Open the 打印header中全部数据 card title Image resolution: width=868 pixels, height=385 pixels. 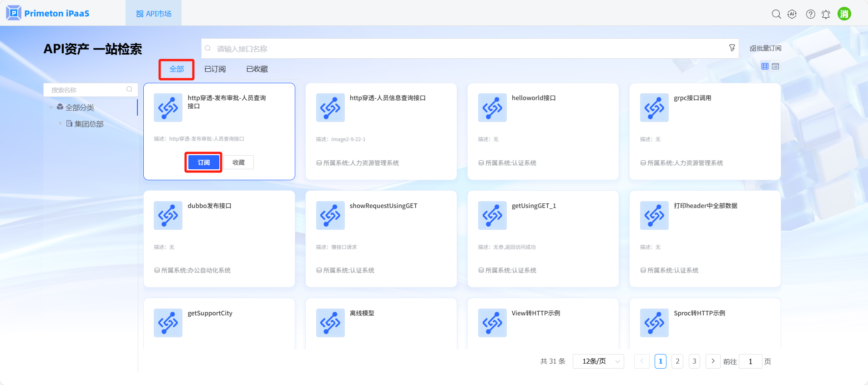706,206
